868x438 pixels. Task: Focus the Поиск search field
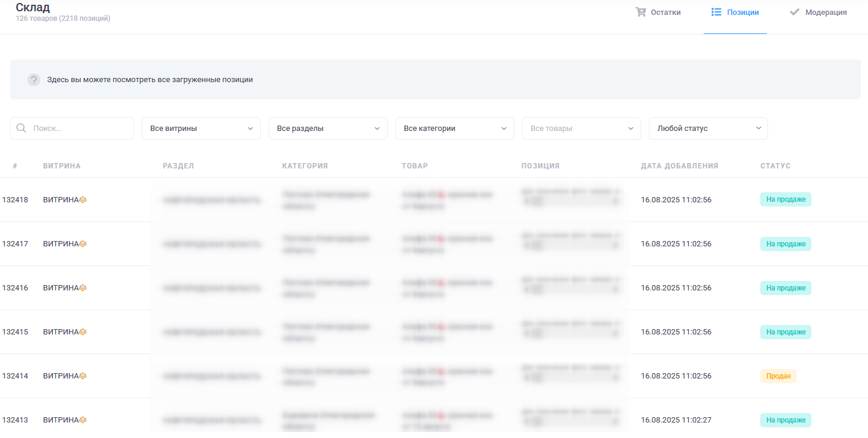click(x=72, y=129)
